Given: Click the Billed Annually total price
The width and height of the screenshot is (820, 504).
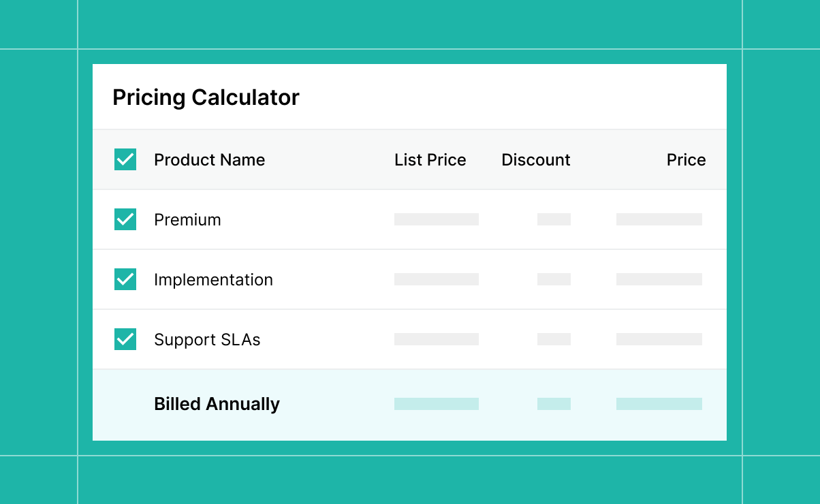Looking at the screenshot, I should point(659,404).
